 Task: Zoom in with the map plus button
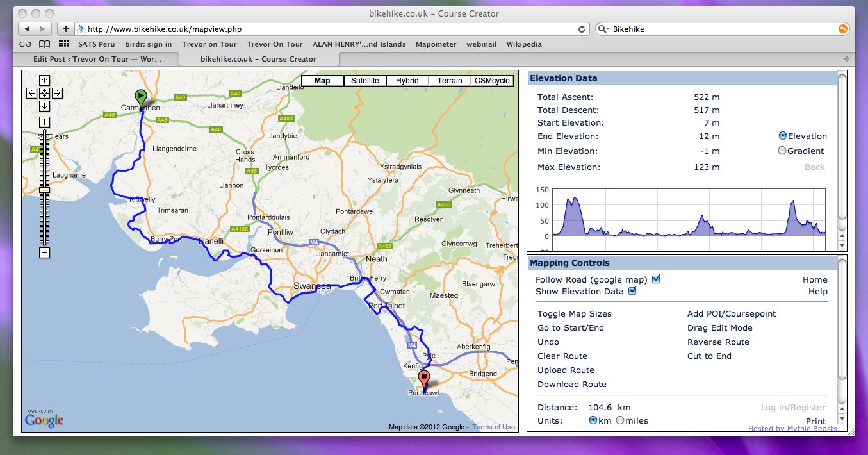(x=44, y=122)
